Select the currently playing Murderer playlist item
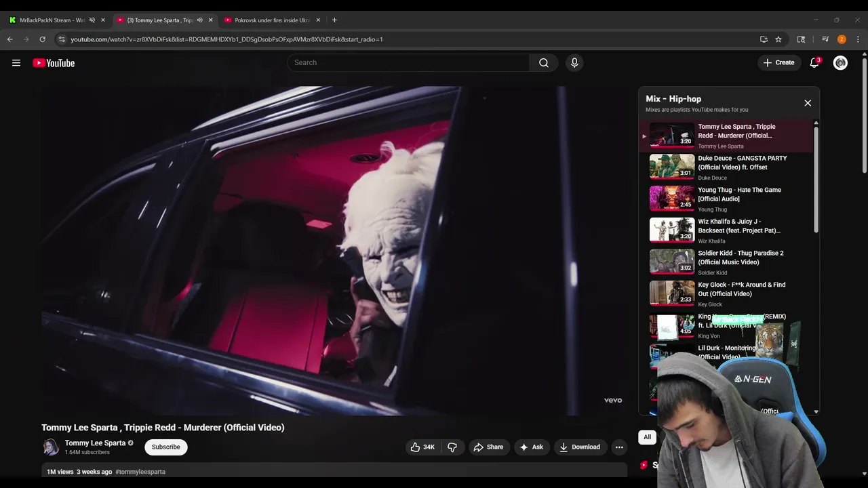The width and height of the screenshot is (868, 488). click(x=727, y=135)
